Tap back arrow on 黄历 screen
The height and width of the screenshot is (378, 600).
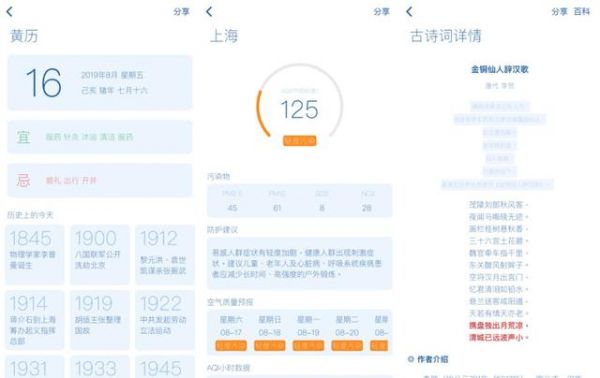[10, 12]
